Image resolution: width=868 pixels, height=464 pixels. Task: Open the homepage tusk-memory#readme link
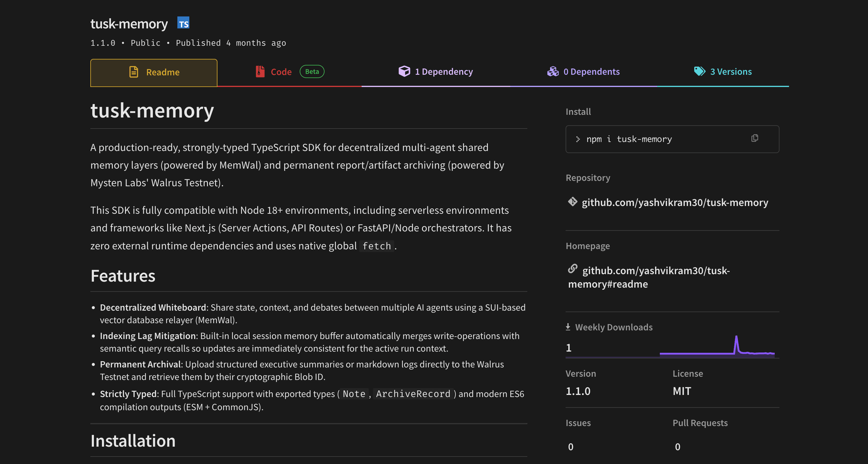[649, 277]
